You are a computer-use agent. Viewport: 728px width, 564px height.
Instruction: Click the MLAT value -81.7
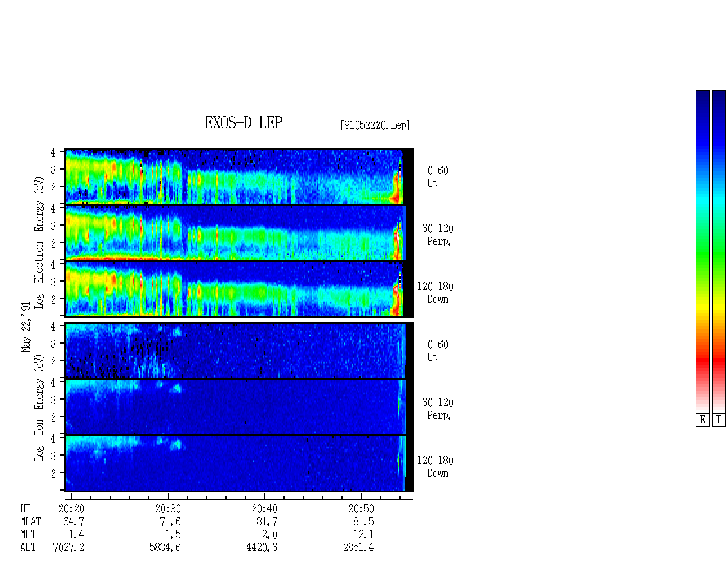(264, 521)
